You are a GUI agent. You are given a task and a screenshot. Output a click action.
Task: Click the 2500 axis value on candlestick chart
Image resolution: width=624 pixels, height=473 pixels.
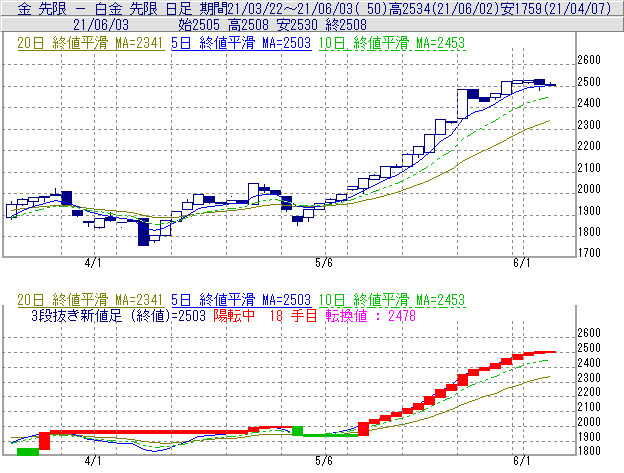589,82
